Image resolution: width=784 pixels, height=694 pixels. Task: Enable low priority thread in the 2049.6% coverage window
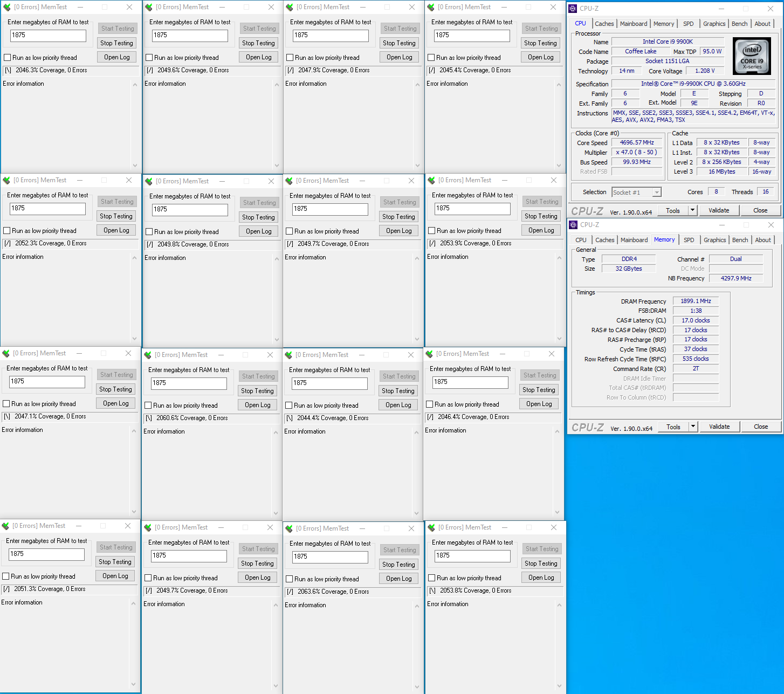pyautogui.click(x=149, y=58)
